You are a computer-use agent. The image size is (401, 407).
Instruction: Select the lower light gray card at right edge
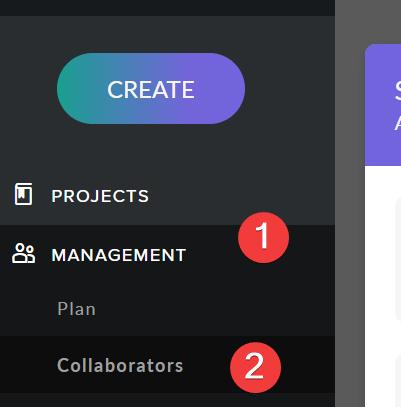(x=398, y=380)
